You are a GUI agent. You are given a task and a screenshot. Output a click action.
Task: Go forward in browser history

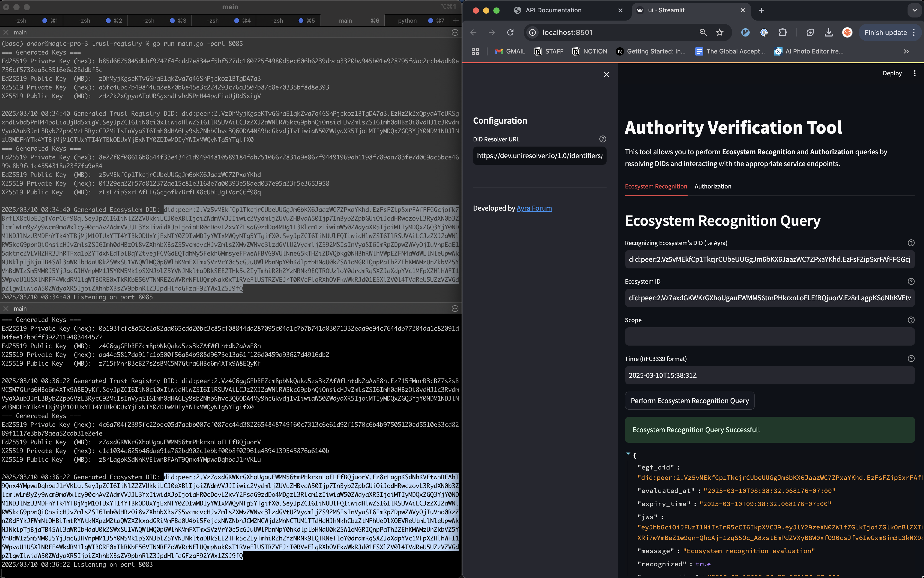(x=492, y=32)
